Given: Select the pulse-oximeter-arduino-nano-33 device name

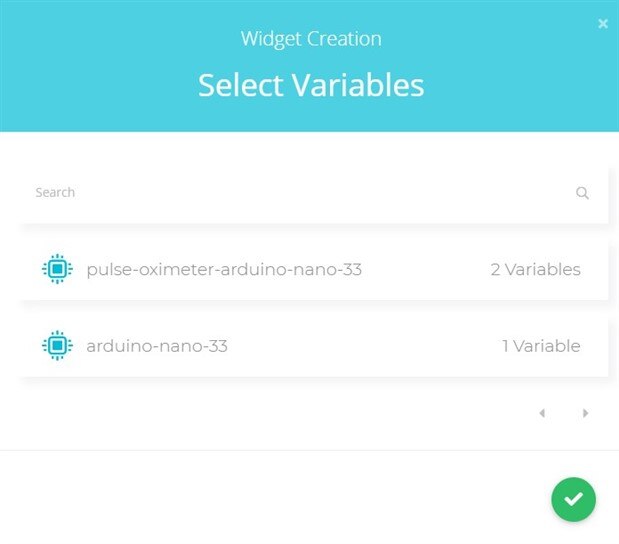Looking at the screenshot, I should pyautogui.click(x=224, y=269).
